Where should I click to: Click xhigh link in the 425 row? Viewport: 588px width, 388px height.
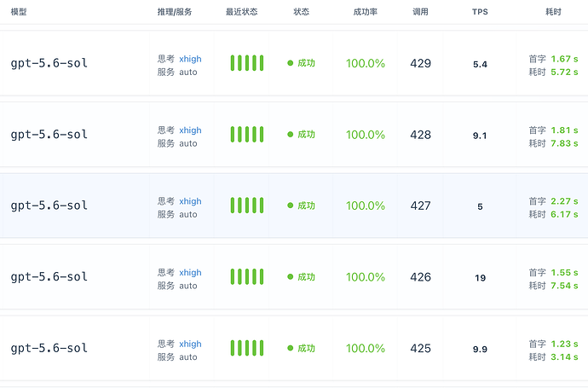click(x=190, y=344)
